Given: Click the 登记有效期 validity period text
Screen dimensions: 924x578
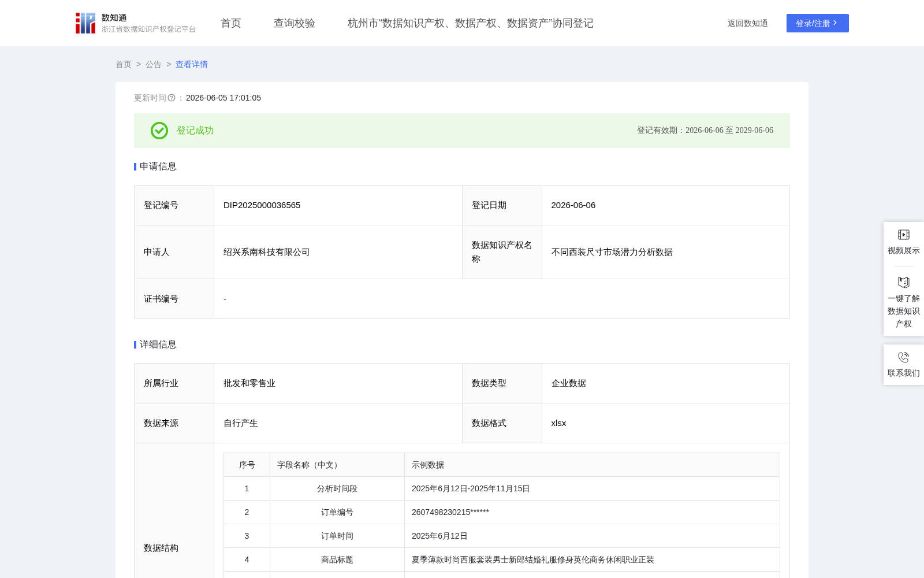Looking at the screenshot, I should [x=705, y=131].
